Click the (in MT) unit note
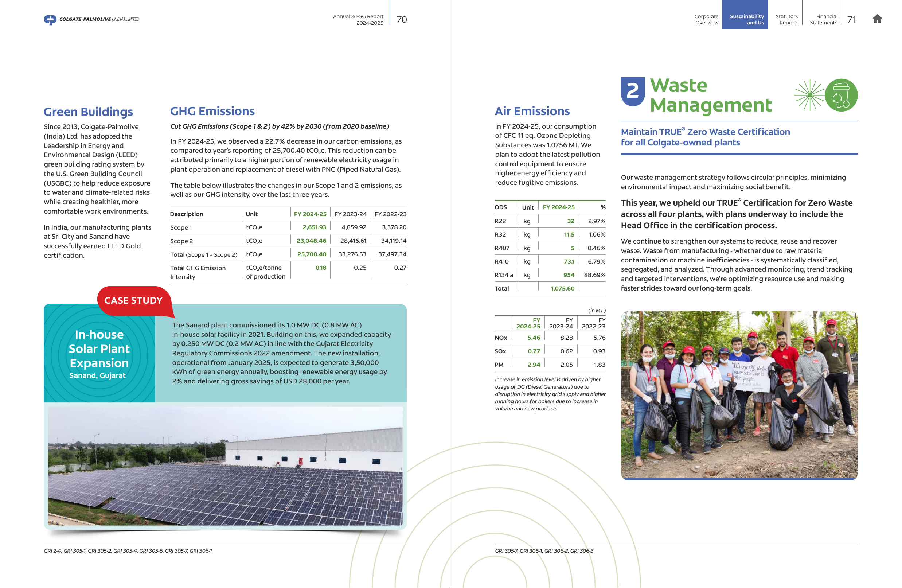This screenshot has width=902, height=588. click(597, 311)
